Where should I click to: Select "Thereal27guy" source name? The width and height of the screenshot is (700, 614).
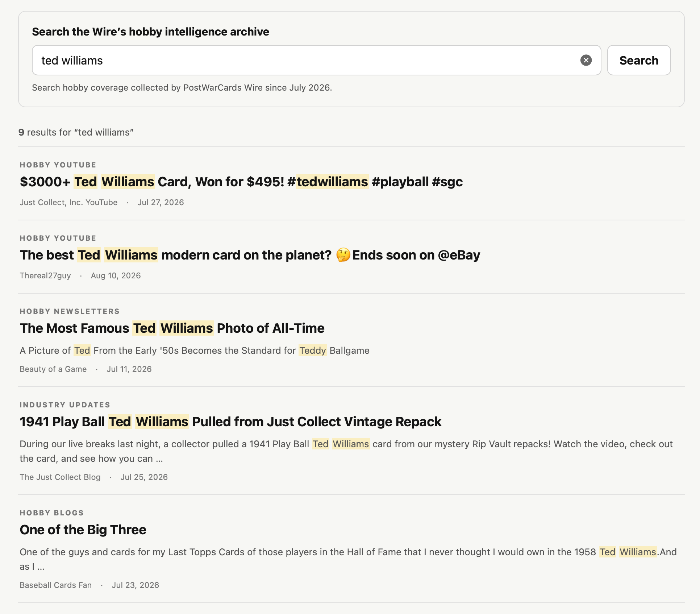45,275
